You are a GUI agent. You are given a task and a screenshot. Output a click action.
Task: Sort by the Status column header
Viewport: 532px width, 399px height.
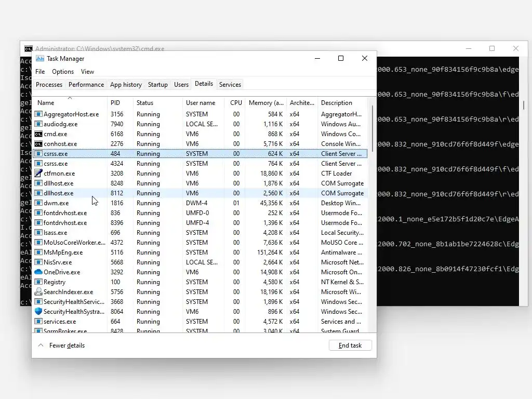158,102
